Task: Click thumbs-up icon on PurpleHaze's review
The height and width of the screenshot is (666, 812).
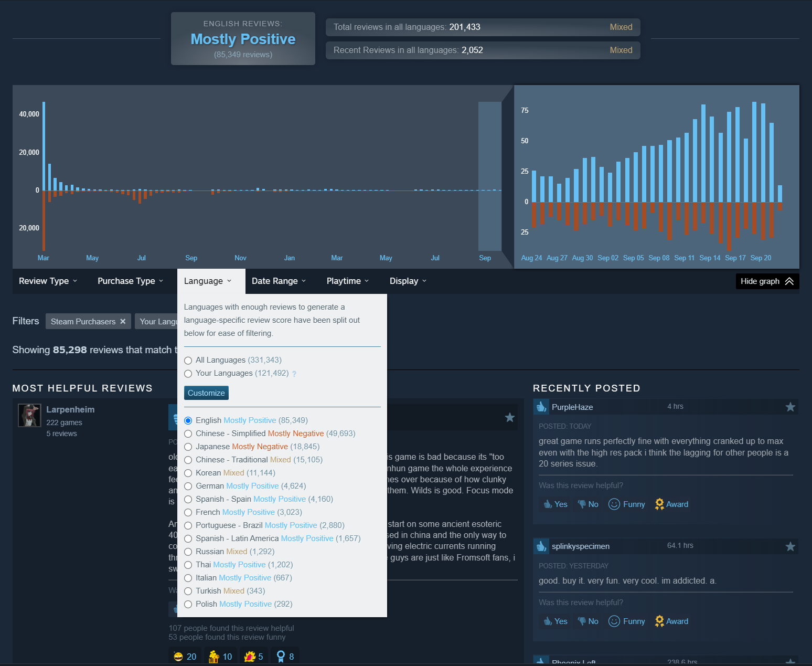Action: [x=541, y=407]
